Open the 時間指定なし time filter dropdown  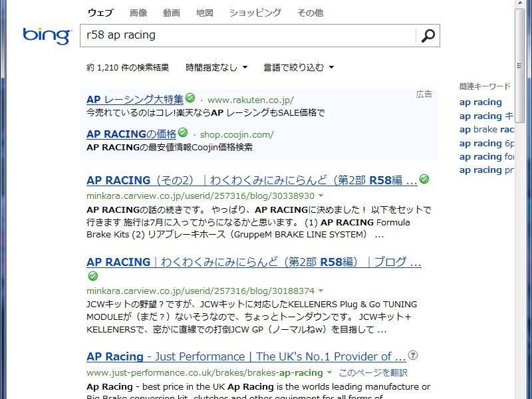[216, 68]
